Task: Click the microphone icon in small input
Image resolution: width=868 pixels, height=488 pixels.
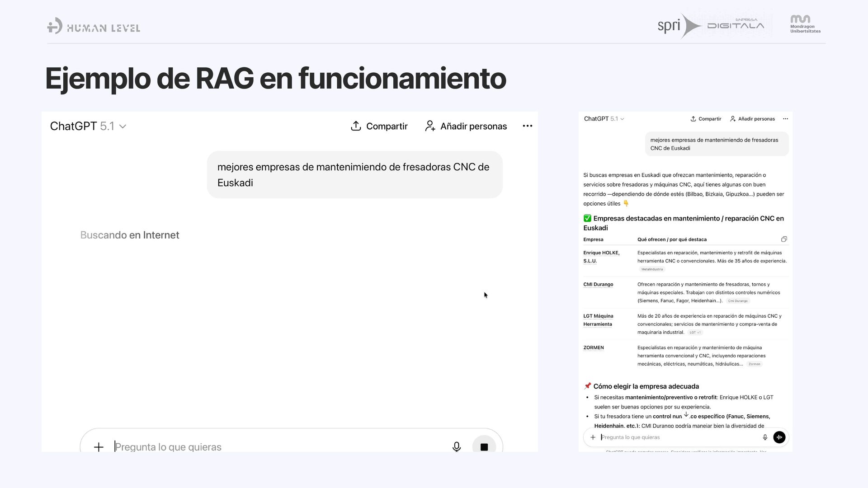Action: [x=765, y=437]
